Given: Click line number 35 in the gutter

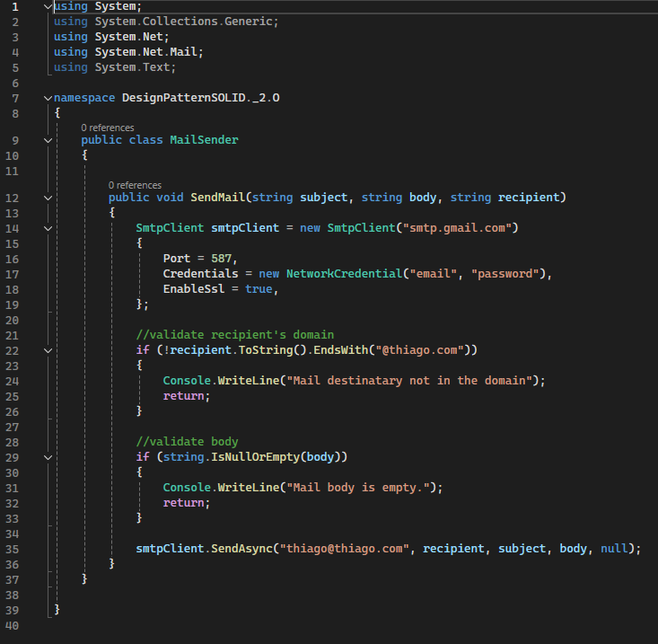Looking at the screenshot, I should coord(13,549).
